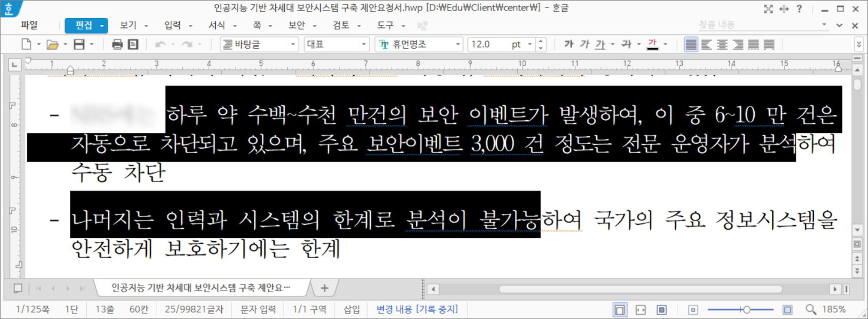Toggle full screen mode icon in title bar
The height and width of the screenshot is (319, 868).
click(x=769, y=9)
